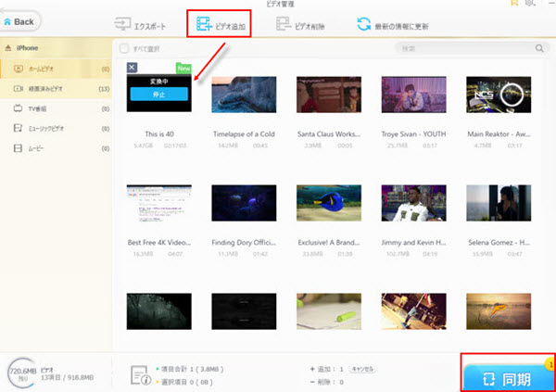Select the sunset lake video thumbnail
Viewport: 556px width, 392px height.
[x=499, y=311]
